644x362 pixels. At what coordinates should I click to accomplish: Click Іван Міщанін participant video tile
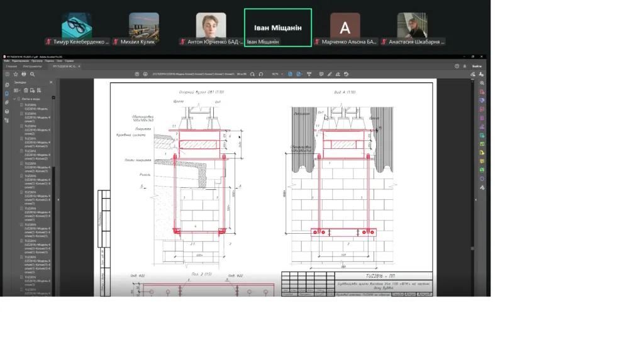(x=278, y=28)
